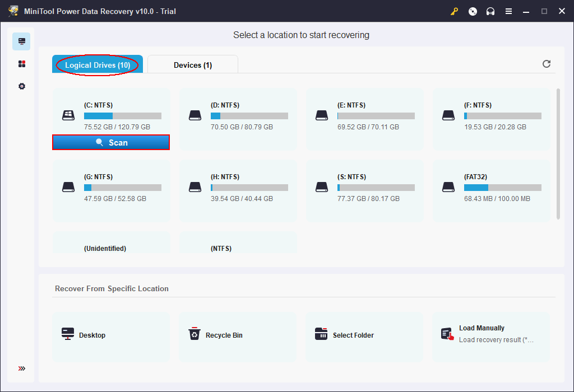Open the settings gear in sidebar
The width and height of the screenshot is (574, 392).
[x=21, y=86]
